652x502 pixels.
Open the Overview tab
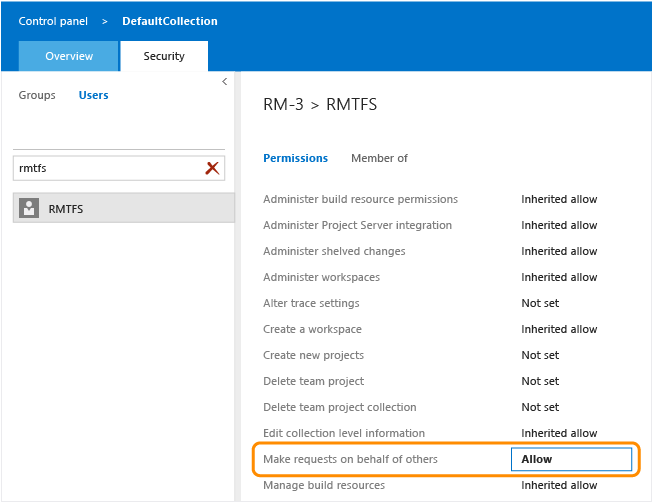(x=69, y=56)
